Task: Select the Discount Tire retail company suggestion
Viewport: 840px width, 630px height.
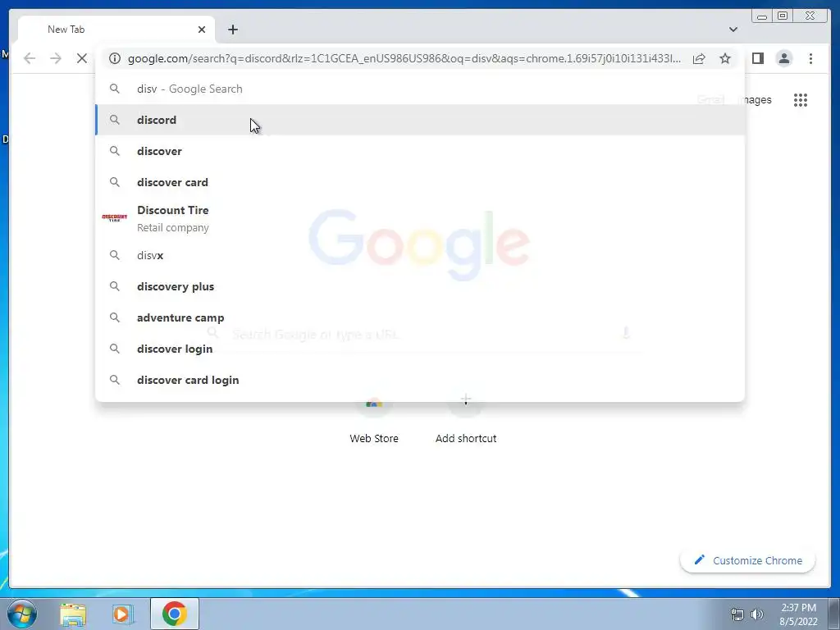Action: (420, 218)
